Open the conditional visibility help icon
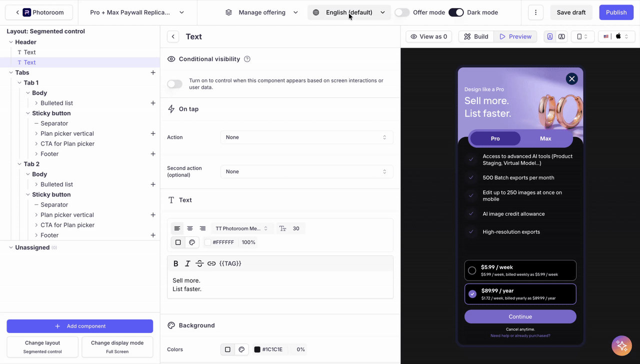640x364 pixels. click(x=247, y=59)
